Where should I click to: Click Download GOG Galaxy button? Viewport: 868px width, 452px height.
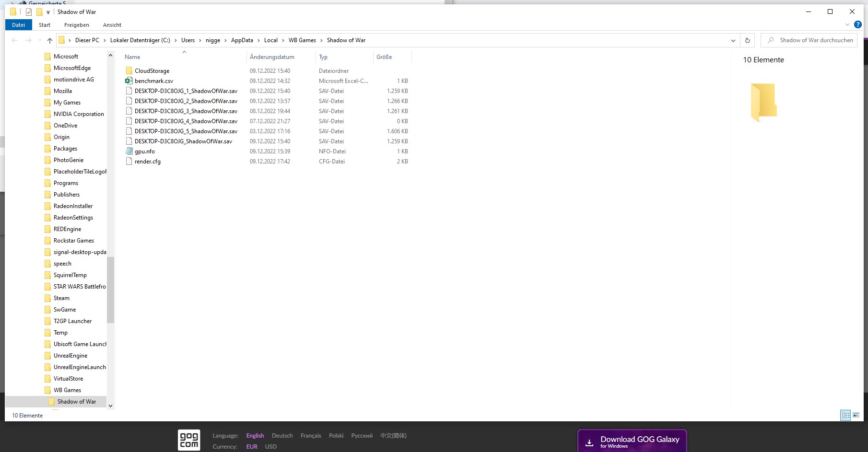(x=632, y=441)
